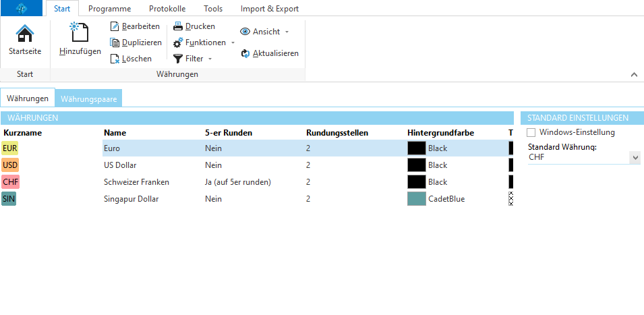Screen dimensions: 644x315
Task: Click the Löschen delete icon
Action: click(x=115, y=59)
